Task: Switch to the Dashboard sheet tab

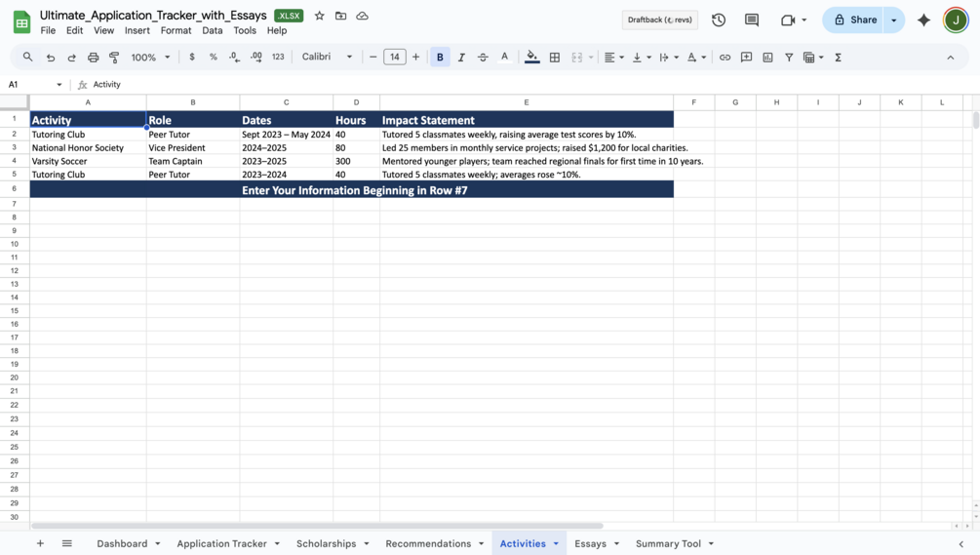Action: coord(122,543)
